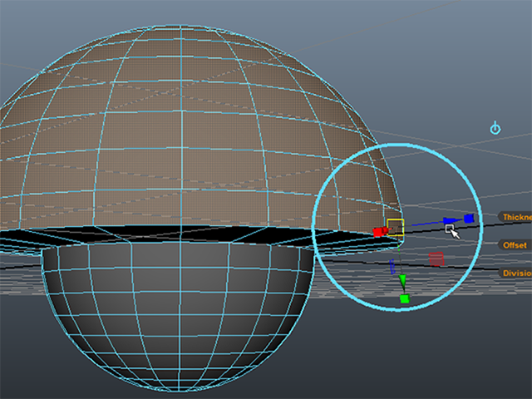Click the green cube scale handle

coord(405,299)
